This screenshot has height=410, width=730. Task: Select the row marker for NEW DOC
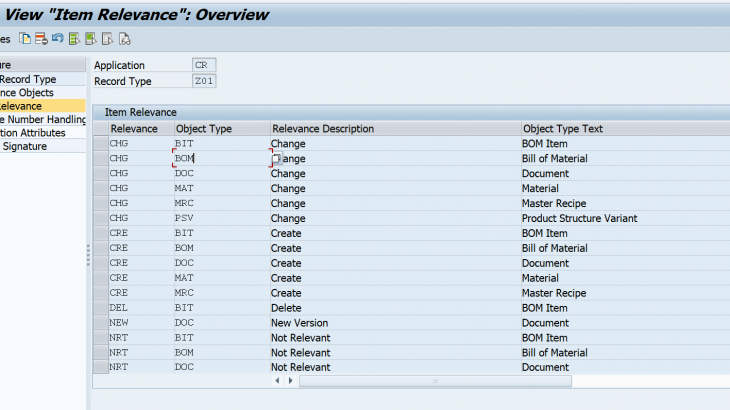click(x=101, y=323)
